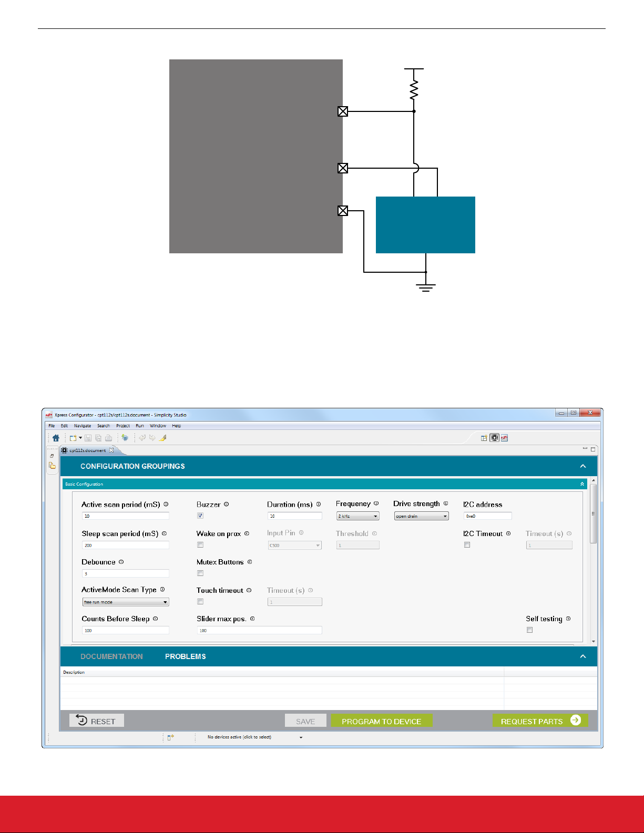The height and width of the screenshot is (833, 644).
Task: Click the yellow pencil toolbar icon
Action: coord(163,438)
